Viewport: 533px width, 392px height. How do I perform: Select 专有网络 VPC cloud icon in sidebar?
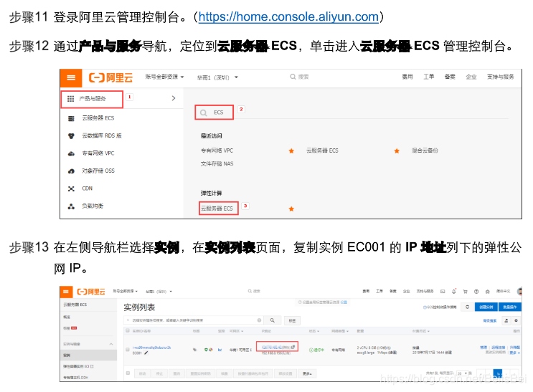click(x=71, y=153)
